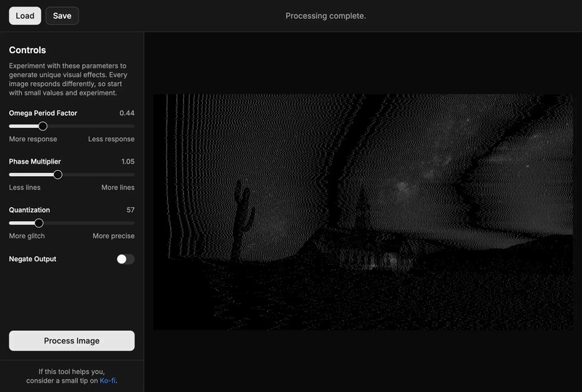Click the Load button
582x392 pixels.
tap(25, 15)
